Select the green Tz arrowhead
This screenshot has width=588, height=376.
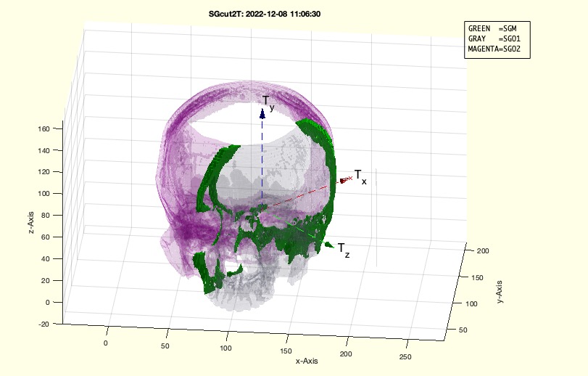click(x=328, y=245)
